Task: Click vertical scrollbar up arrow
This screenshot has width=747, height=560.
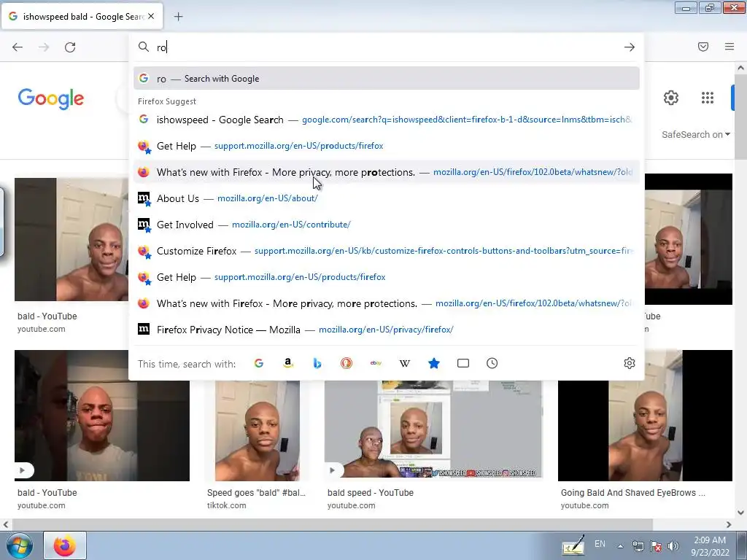Action: pos(740,68)
